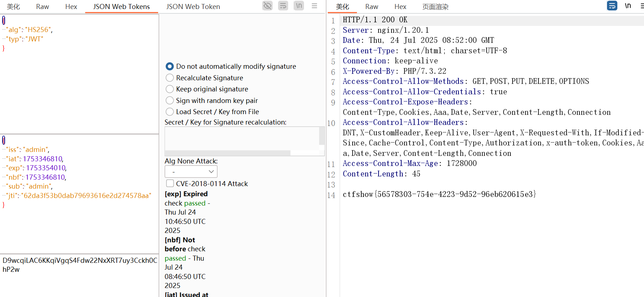Click the horizontal scrollbar in the secret field
This screenshot has width=644, height=297.
[x=228, y=153]
